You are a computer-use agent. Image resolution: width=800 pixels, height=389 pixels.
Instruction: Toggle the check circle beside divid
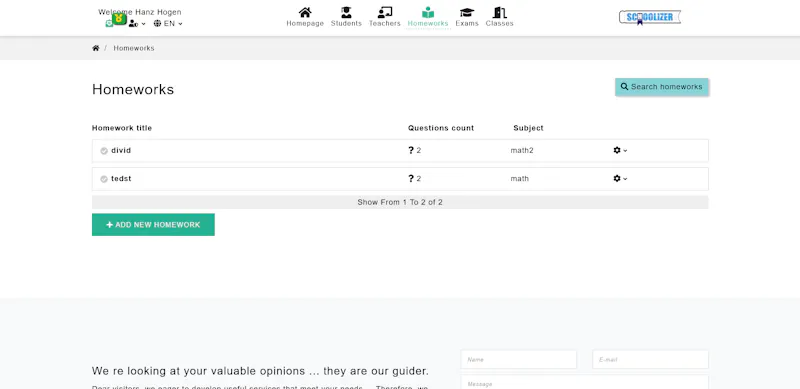click(x=104, y=151)
